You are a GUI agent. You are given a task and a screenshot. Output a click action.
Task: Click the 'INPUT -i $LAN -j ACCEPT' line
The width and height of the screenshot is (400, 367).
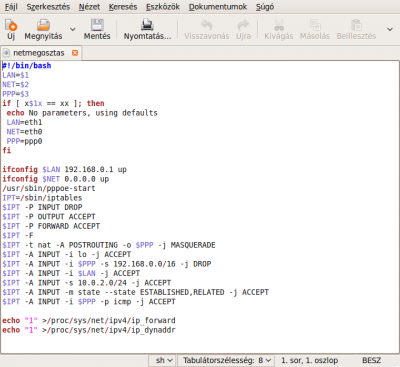click(x=71, y=273)
